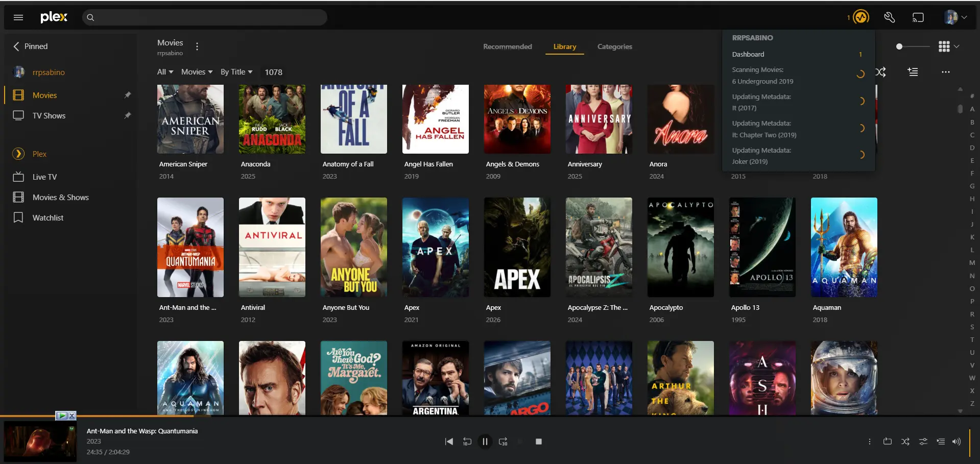
Task: Open the Movies type dropdown
Action: (x=197, y=72)
